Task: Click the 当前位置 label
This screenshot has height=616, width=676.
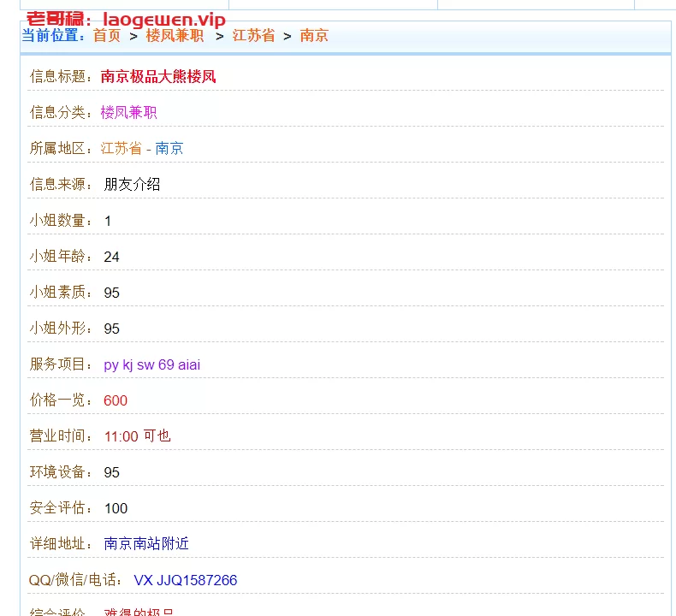Action: coord(51,36)
